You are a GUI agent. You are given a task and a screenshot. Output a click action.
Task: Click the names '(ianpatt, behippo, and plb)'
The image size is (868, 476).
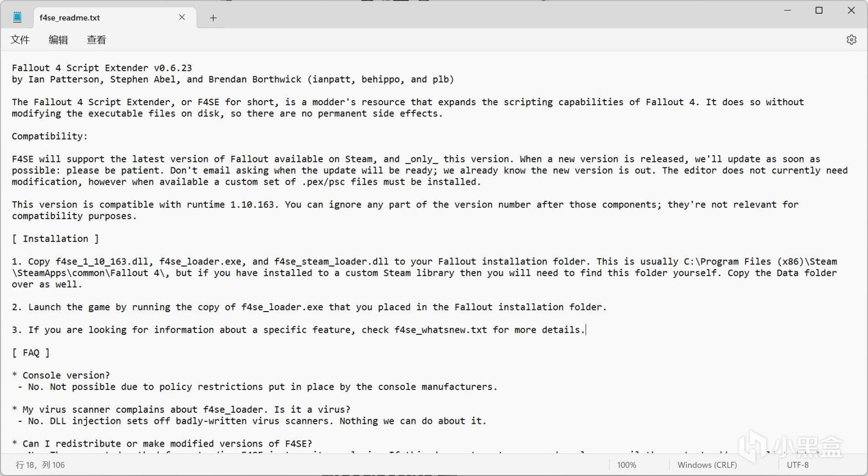coord(381,79)
